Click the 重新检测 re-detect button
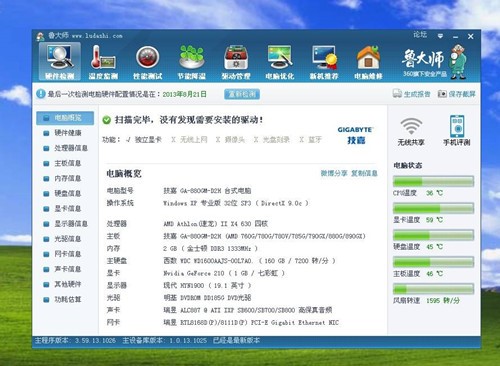This screenshot has width=500, height=366. 242,94
